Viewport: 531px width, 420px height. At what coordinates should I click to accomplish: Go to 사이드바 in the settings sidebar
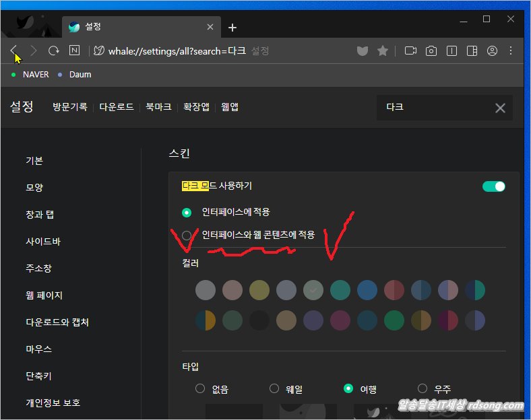tap(43, 242)
